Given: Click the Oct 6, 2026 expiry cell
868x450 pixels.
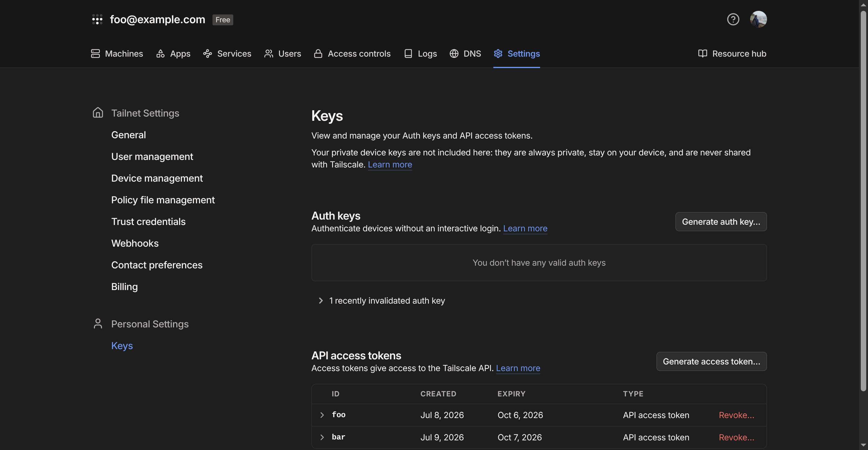Looking at the screenshot, I should tap(520, 415).
